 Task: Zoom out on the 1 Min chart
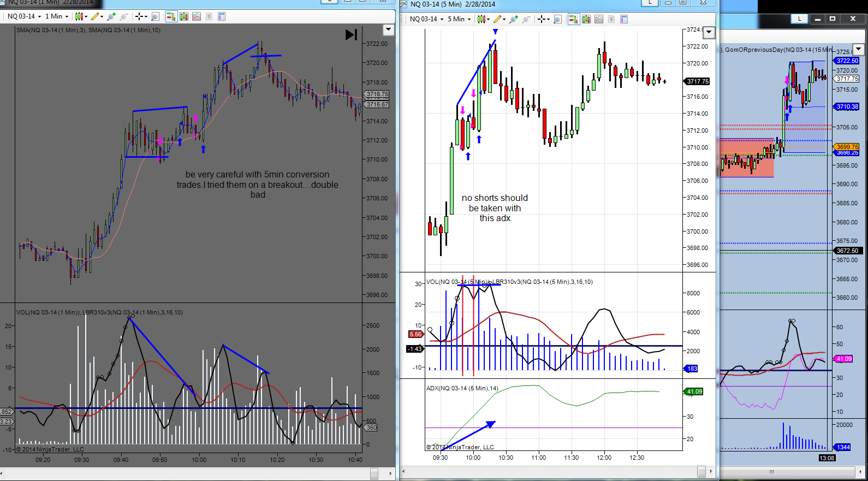coord(124,16)
